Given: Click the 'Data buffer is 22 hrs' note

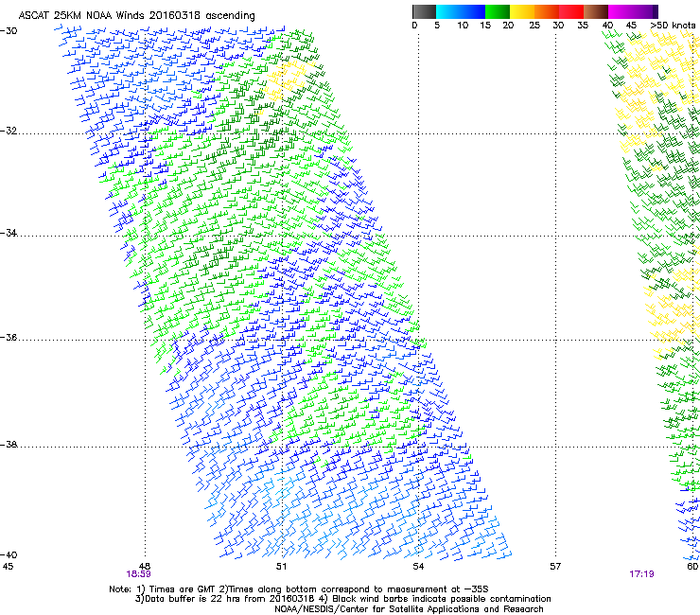Looking at the screenshot, I should [x=342, y=599].
